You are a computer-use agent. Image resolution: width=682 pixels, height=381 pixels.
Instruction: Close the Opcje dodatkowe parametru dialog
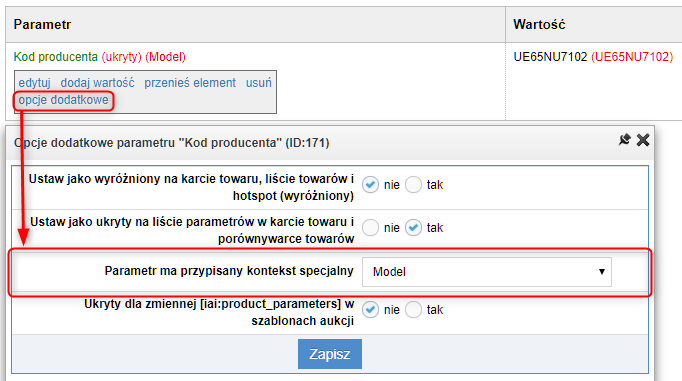click(643, 140)
